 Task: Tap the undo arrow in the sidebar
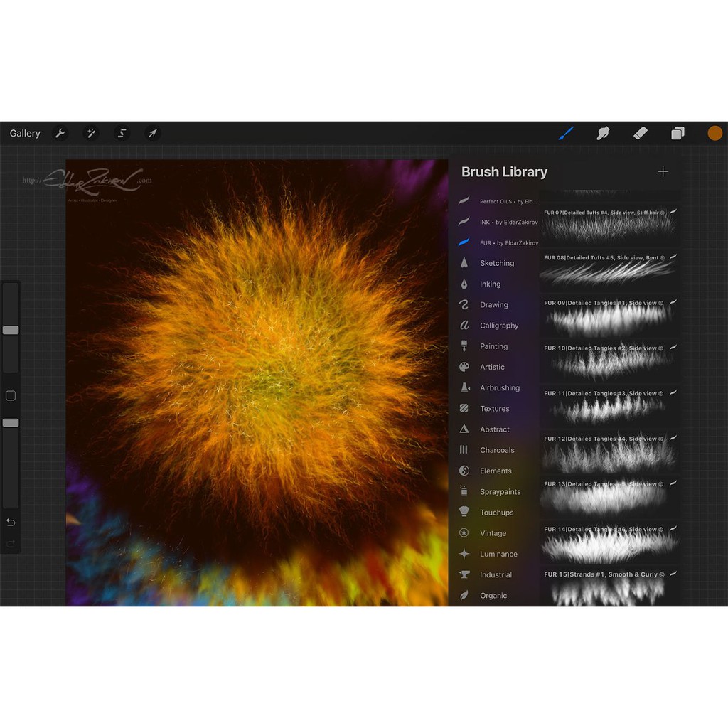point(10,522)
